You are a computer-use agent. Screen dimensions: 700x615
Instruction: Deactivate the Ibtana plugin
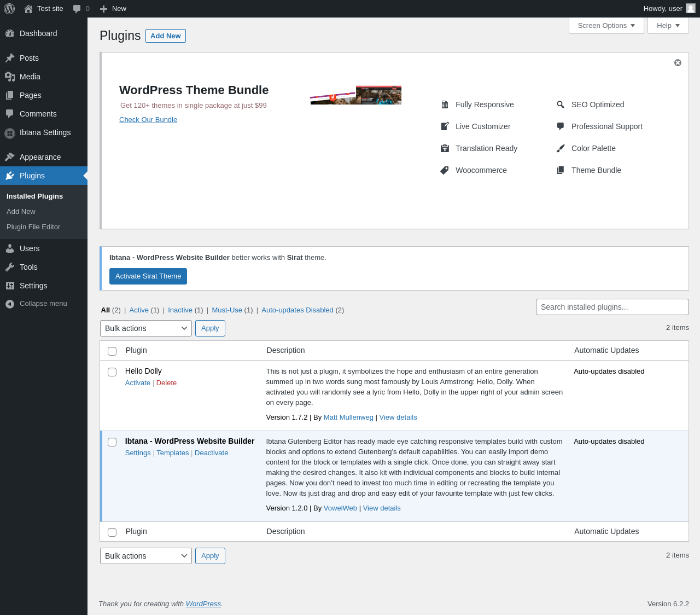(211, 453)
